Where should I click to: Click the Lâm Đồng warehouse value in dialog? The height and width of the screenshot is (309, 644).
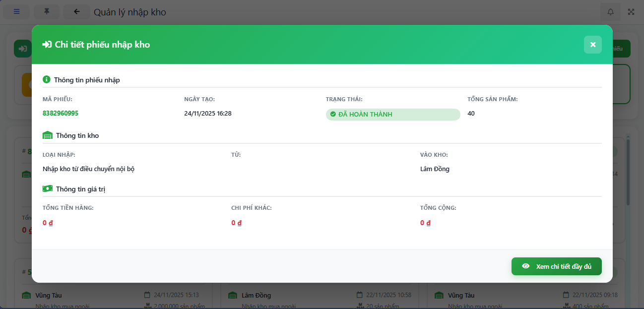(435, 169)
